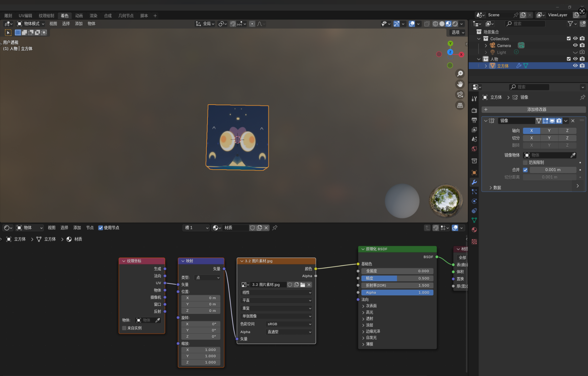Click the modifier name field 镜像
This screenshot has width=588, height=376.
coord(516,121)
